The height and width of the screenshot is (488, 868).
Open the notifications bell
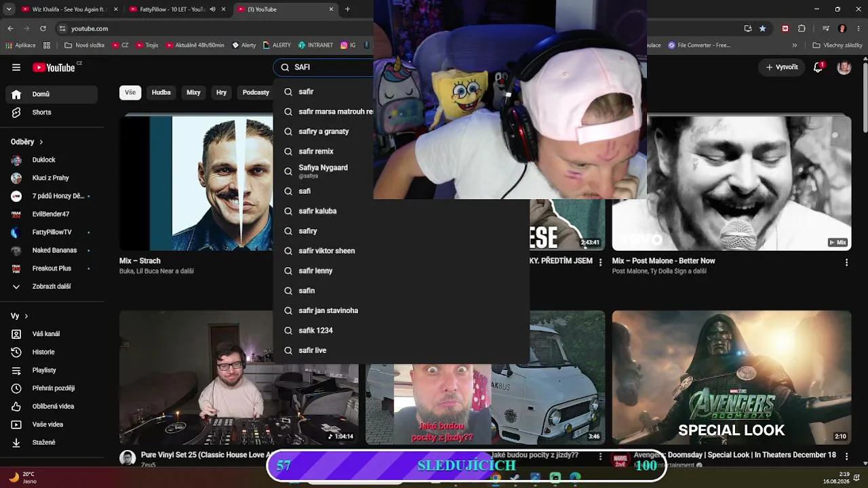(818, 67)
